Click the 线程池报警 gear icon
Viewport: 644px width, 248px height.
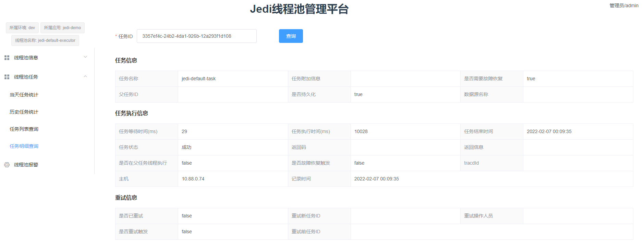7,165
